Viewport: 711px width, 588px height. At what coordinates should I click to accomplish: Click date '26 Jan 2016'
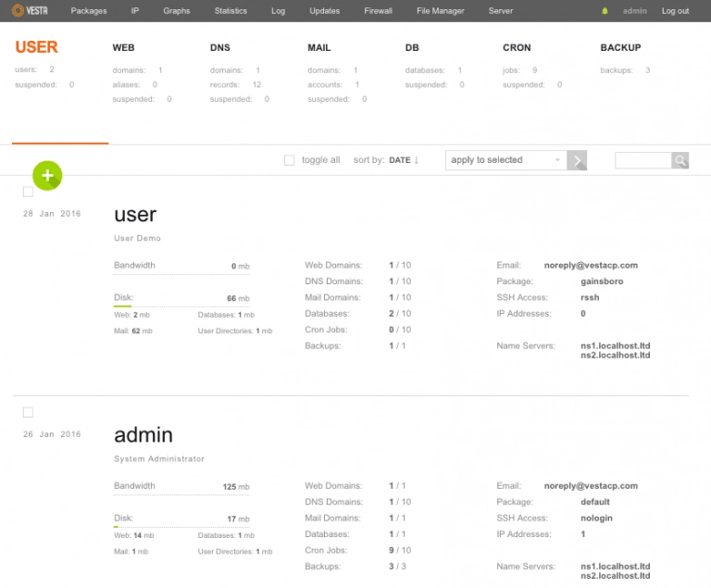click(x=52, y=434)
